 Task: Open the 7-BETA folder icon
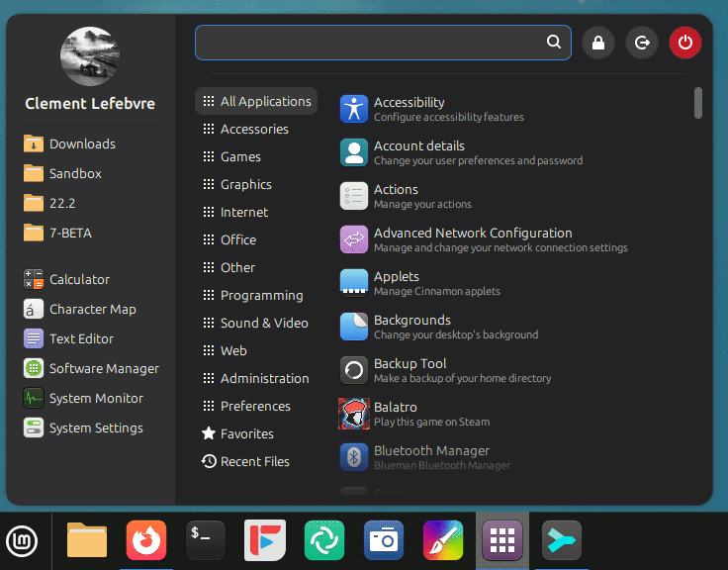tap(34, 233)
